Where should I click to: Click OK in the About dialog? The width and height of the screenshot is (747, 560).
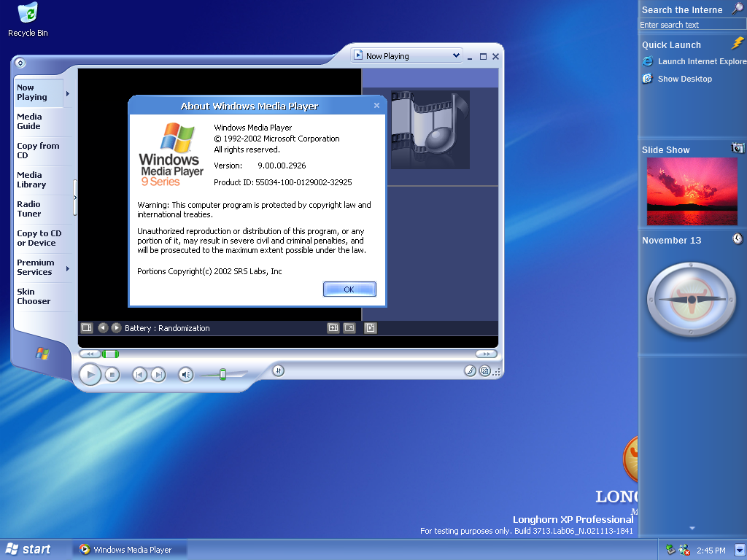[x=349, y=289]
